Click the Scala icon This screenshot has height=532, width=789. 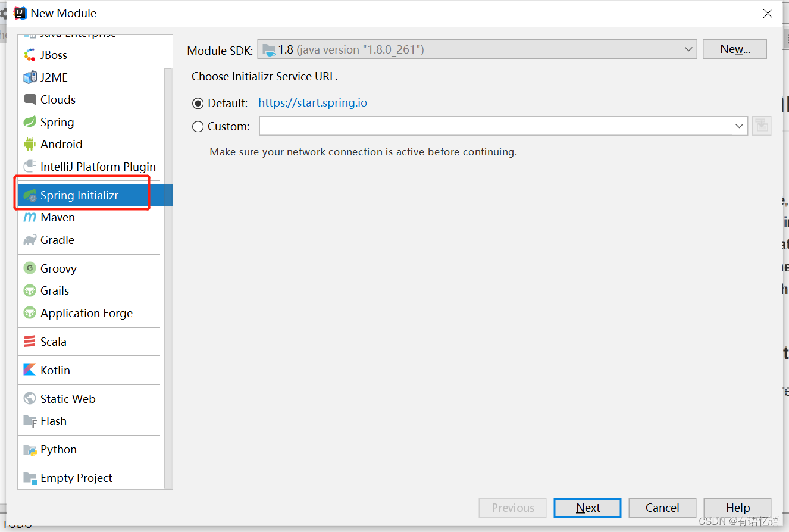click(30, 342)
